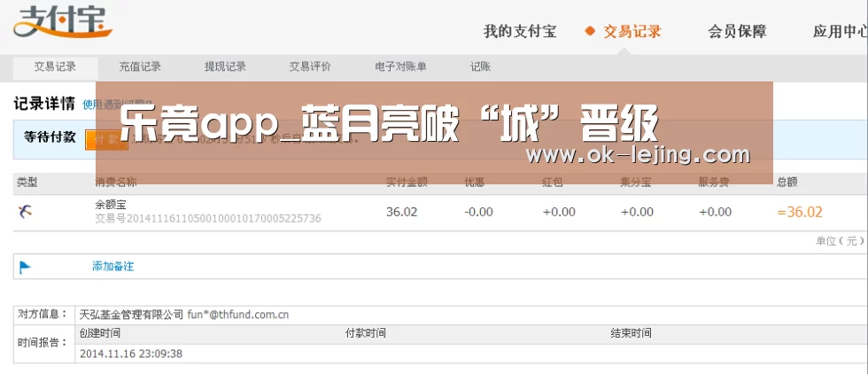Click the fun*@thfund.com.cn email text
Image resolution: width=868 pixels, height=374 pixels.
(x=238, y=315)
